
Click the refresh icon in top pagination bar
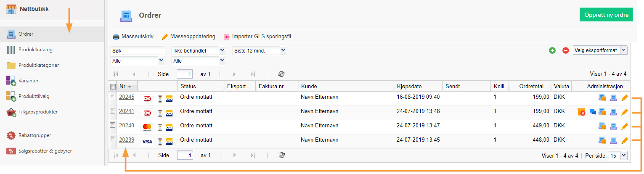coord(281,74)
